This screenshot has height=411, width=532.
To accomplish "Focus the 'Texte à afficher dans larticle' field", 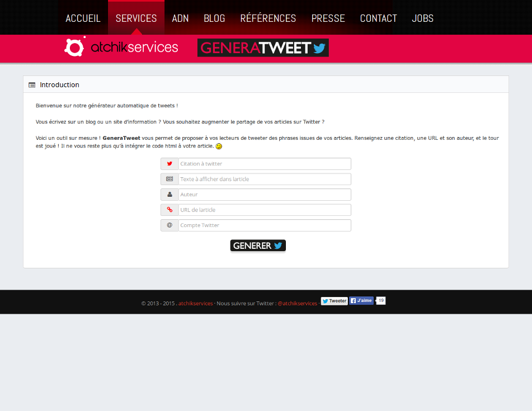I will pyautogui.click(x=265, y=179).
